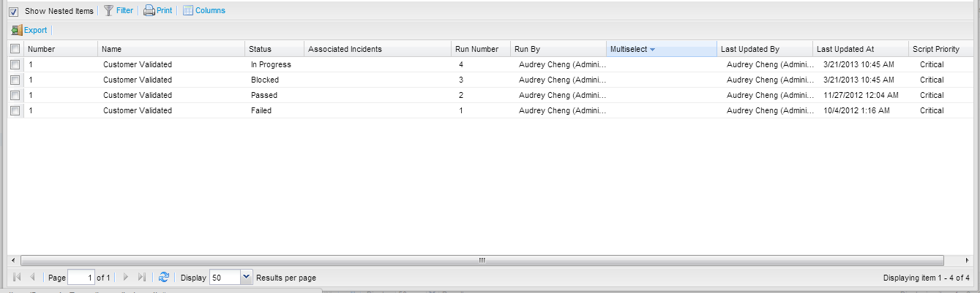Sort by Run Number column header
Image resolution: width=980 pixels, height=293 pixels.
tap(476, 49)
